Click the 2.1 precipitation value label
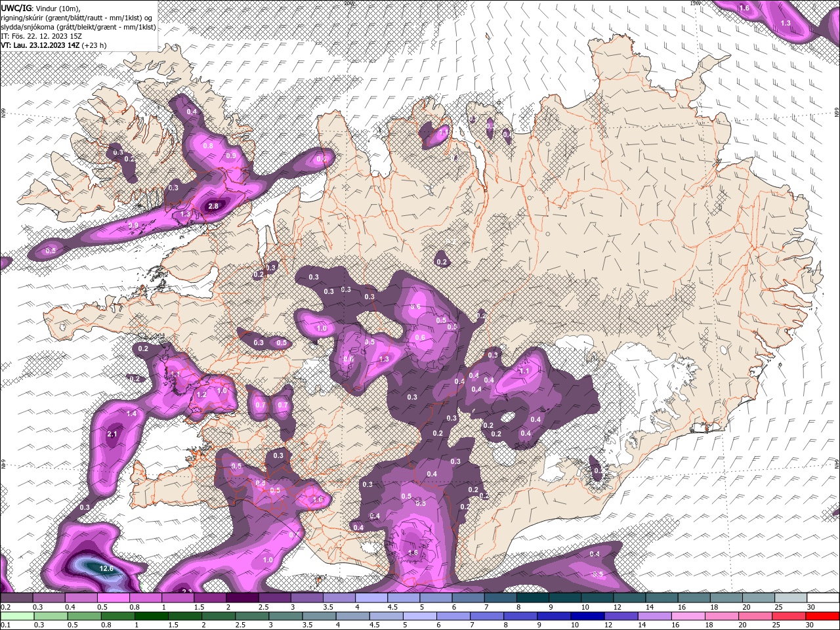 (112, 434)
